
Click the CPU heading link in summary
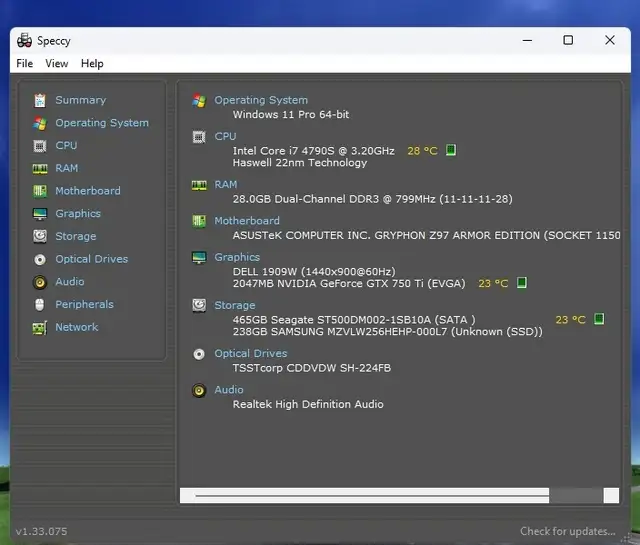point(225,136)
